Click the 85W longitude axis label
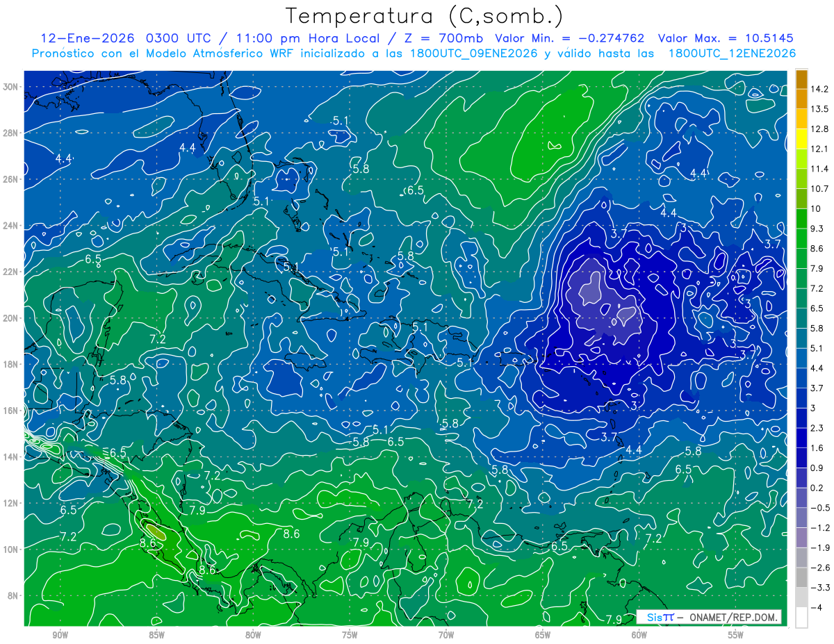 (x=156, y=635)
